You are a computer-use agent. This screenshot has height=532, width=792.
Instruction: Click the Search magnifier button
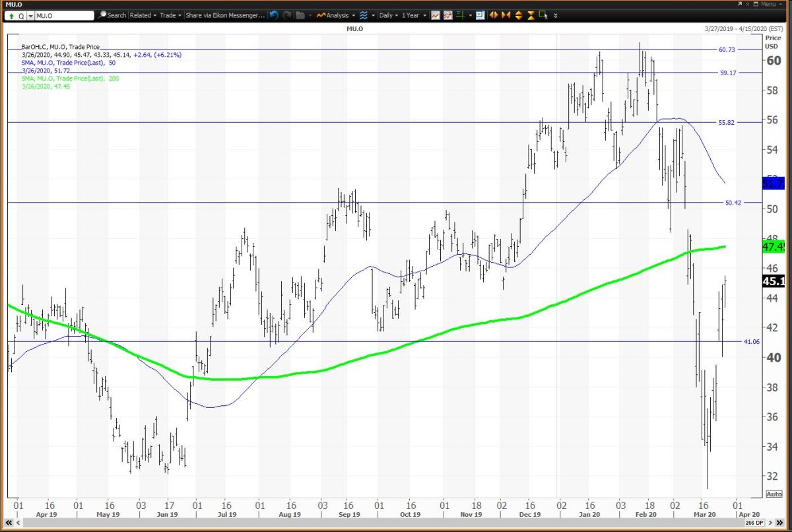coord(112,15)
